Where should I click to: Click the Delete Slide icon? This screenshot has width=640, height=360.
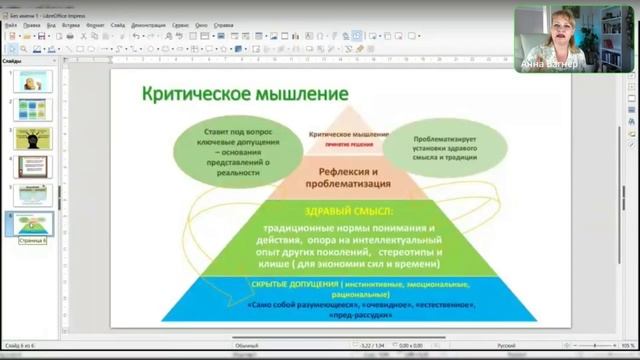coord(398,36)
